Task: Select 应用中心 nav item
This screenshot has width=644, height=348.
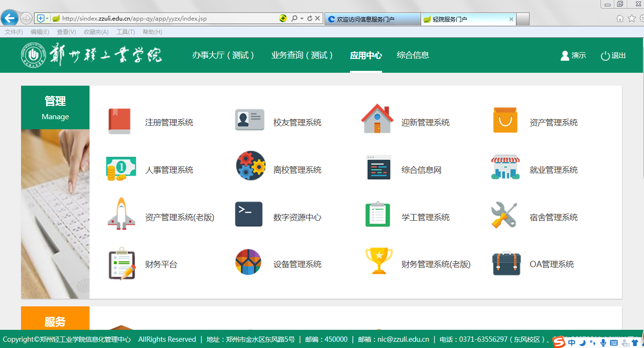Action: coord(366,55)
